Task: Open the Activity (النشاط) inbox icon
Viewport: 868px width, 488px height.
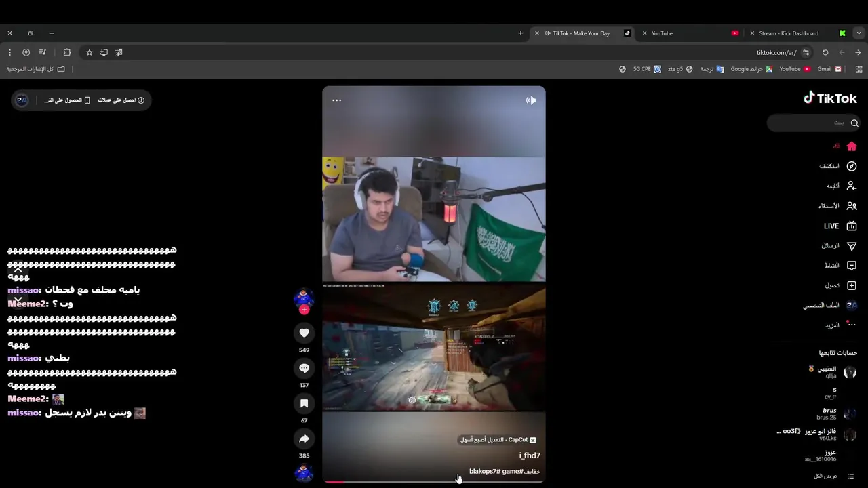Action: [x=852, y=266]
